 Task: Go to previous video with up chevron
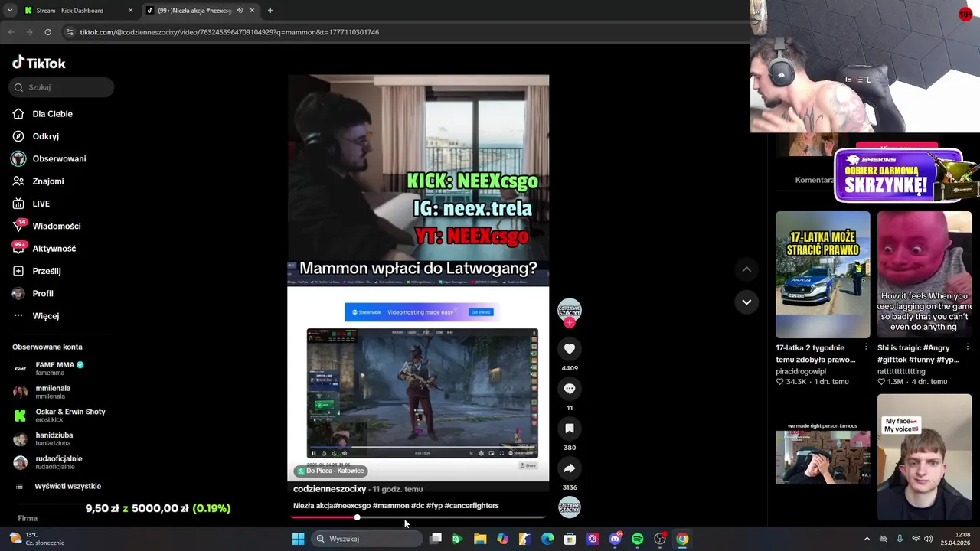[746, 269]
